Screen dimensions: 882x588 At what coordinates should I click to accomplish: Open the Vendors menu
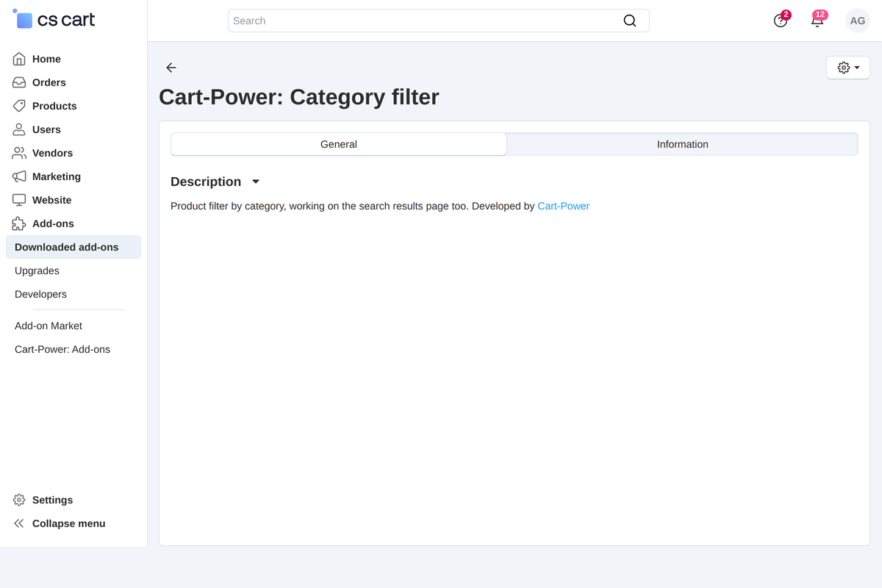pos(52,153)
